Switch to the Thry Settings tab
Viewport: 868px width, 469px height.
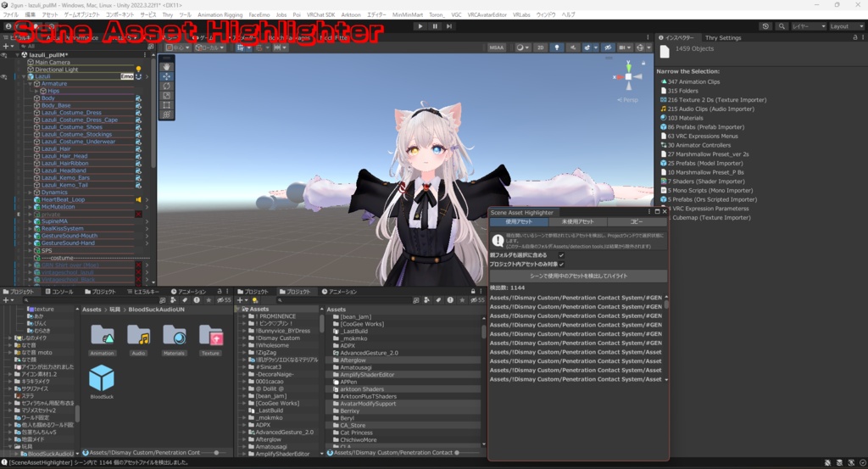(723, 37)
